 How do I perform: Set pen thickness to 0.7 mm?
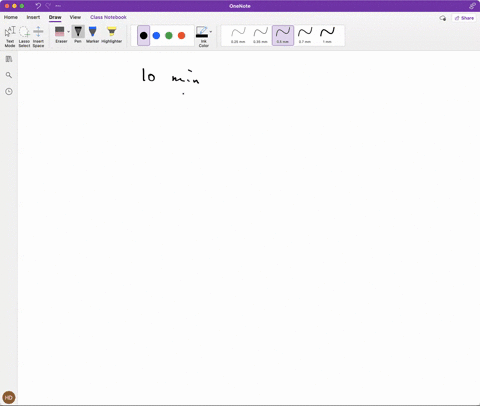click(x=305, y=35)
